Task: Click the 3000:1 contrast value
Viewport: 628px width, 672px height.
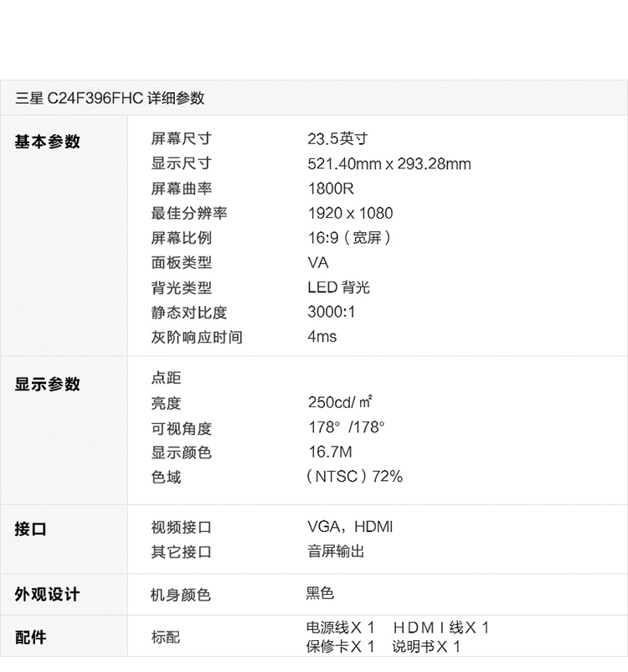Action: (331, 312)
